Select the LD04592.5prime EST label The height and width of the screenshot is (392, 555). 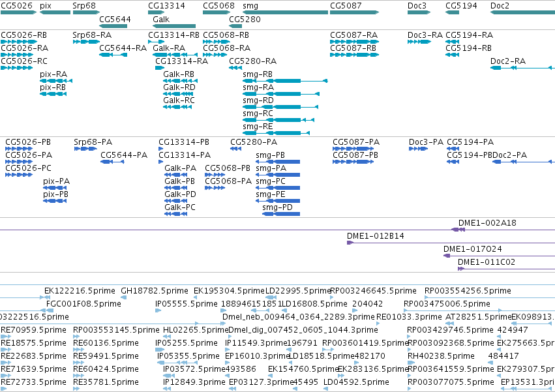click(x=356, y=382)
